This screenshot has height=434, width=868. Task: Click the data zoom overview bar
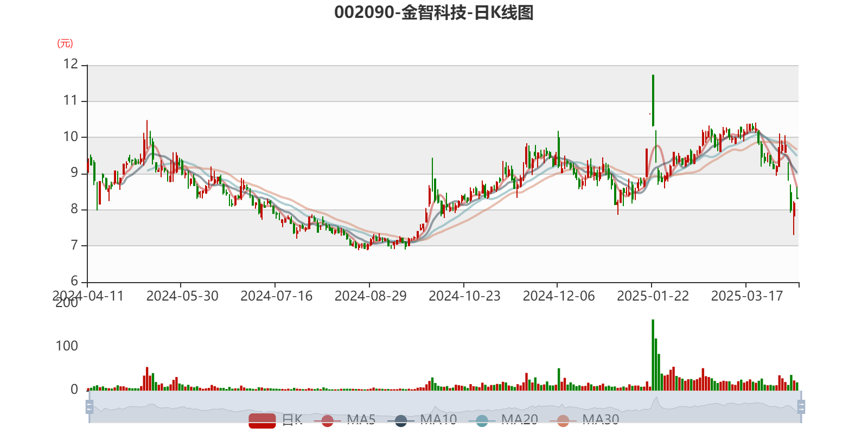445,407
